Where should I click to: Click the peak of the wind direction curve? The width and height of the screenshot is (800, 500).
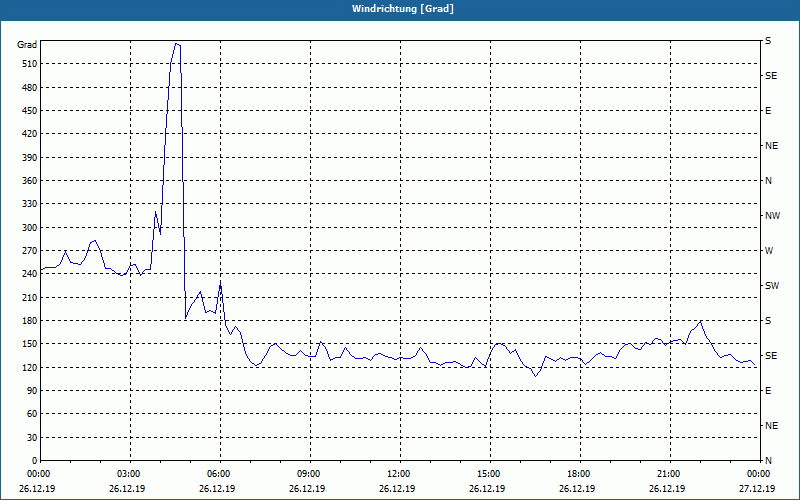pyautogui.click(x=176, y=44)
